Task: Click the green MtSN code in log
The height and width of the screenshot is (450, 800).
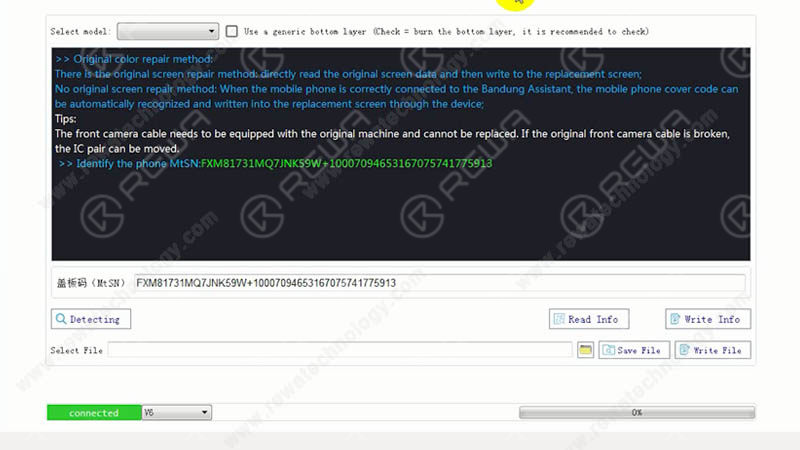Action: pos(346,163)
